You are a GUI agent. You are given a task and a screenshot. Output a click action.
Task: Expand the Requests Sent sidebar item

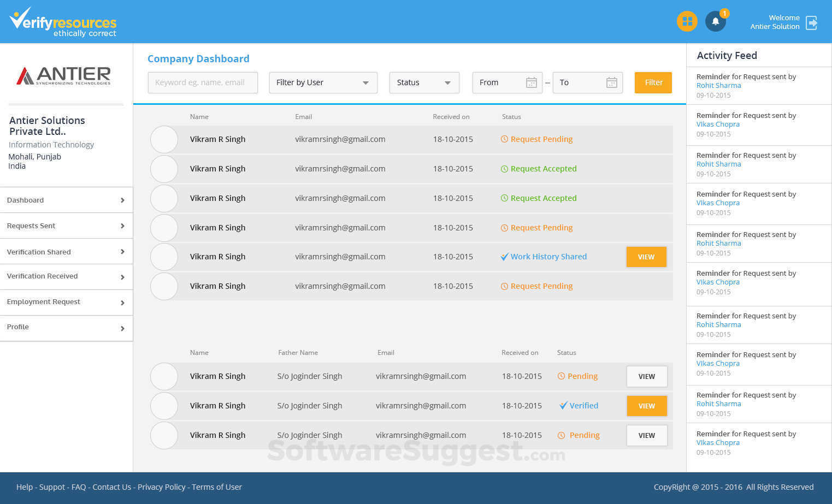(x=66, y=226)
